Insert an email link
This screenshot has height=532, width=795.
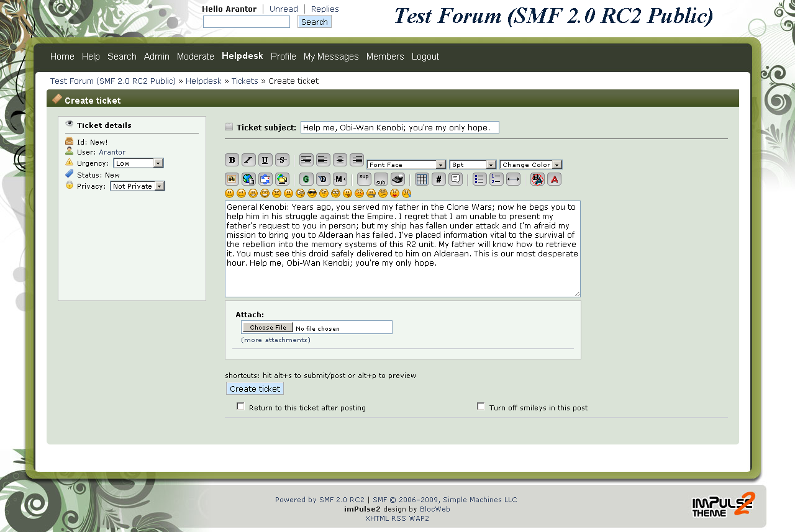(x=265, y=179)
